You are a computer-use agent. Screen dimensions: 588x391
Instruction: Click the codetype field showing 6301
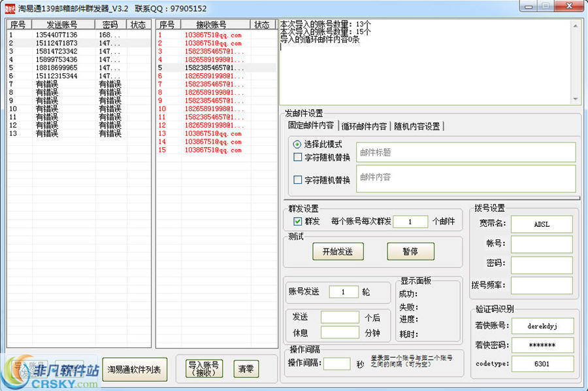(542, 364)
